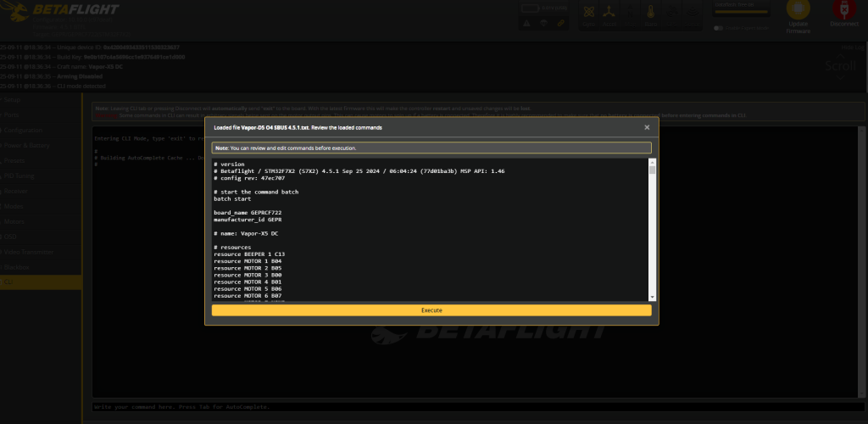The image size is (868, 424).
Task: Click the commands list scrollbar thumb
Action: pyautogui.click(x=652, y=170)
